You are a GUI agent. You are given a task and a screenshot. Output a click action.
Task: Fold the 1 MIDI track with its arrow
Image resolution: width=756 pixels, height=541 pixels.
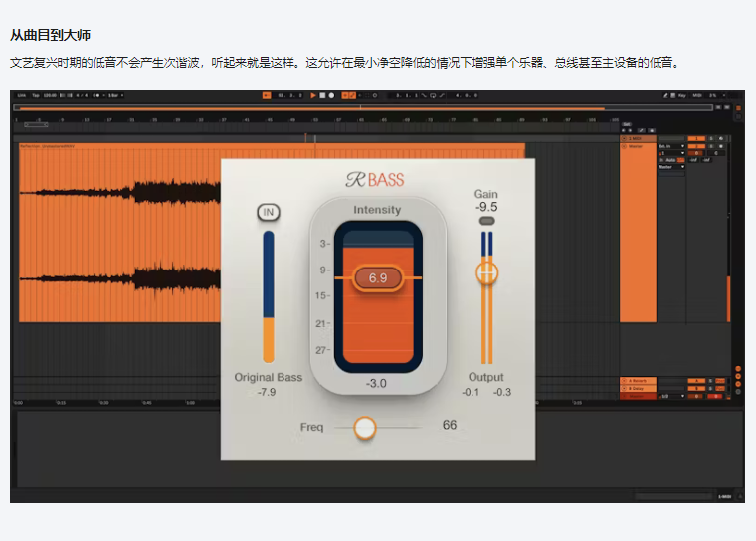tap(624, 138)
